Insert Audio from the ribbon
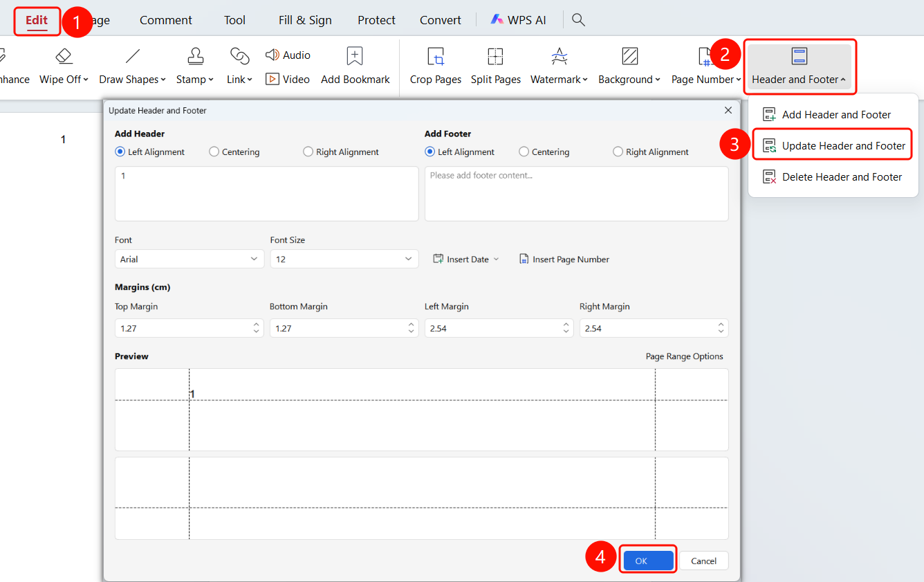This screenshot has height=582, width=924. 288,55
